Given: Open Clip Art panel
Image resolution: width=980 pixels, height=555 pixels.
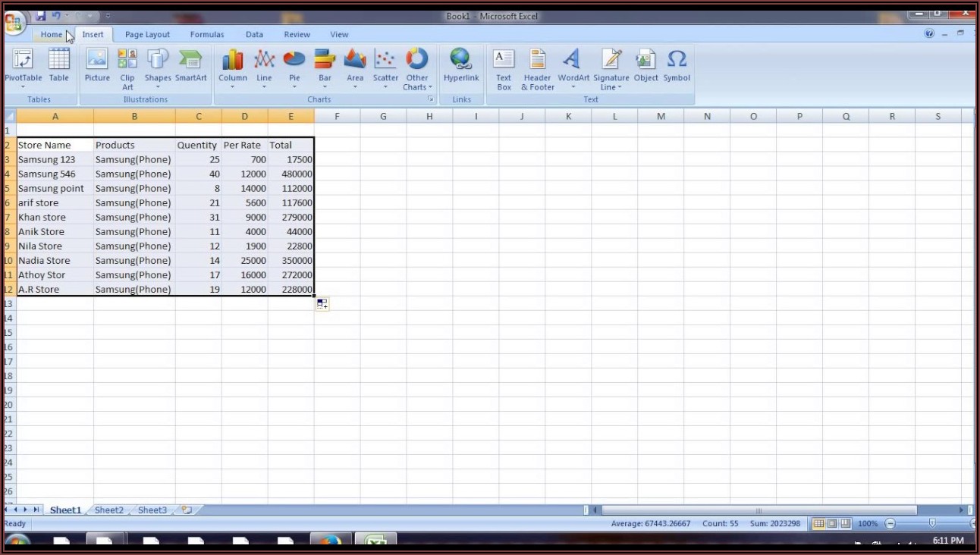Looking at the screenshot, I should pyautogui.click(x=127, y=64).
